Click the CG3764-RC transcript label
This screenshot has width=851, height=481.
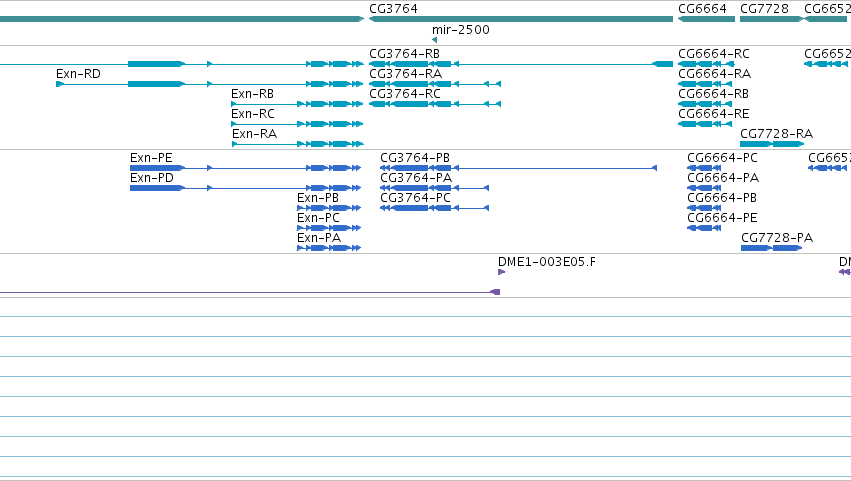405,94
